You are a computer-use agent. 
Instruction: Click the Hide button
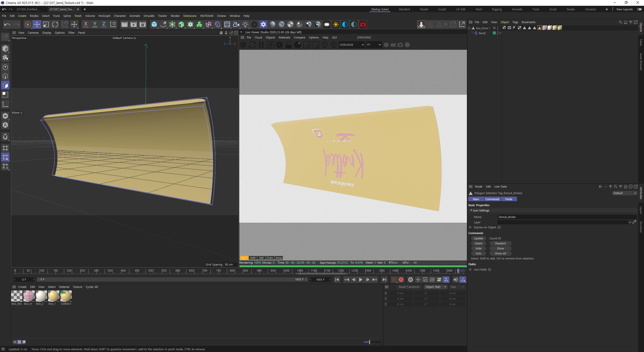[x=478, y=248]
